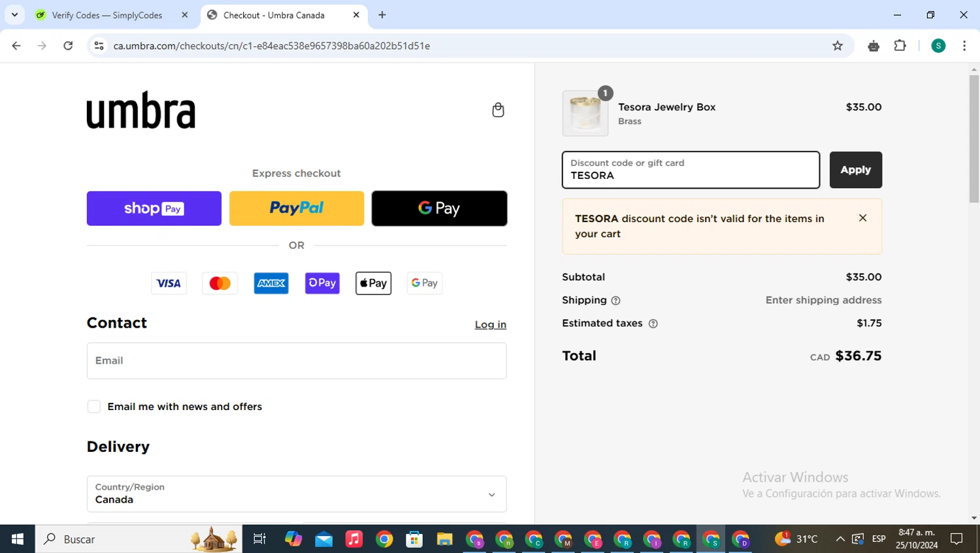Open the 31°C weather widget
This screenshot has height=553, width=980.
[796, 539]
